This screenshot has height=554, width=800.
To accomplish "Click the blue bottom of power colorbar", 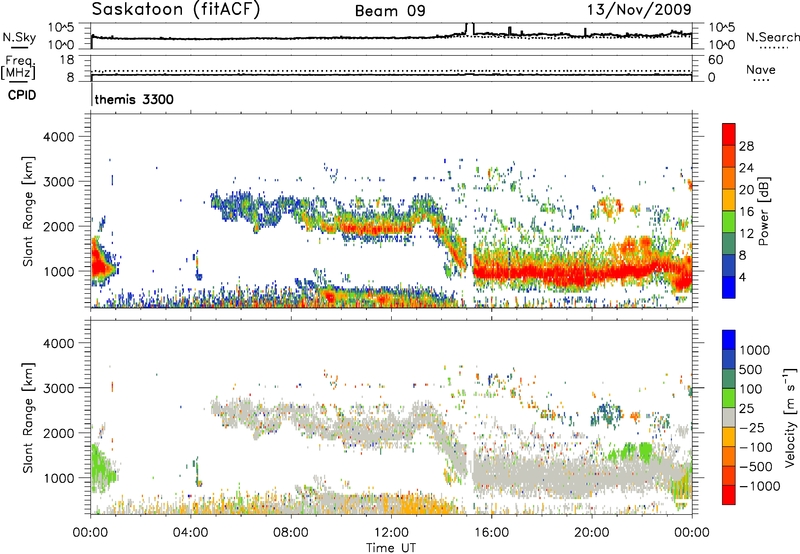I will pos(729,287).
